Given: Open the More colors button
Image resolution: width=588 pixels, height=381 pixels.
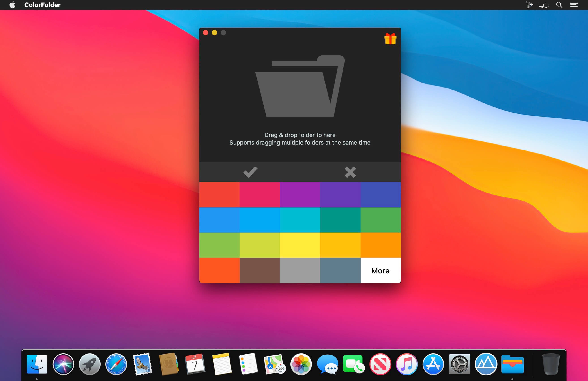Looking at the screenshot, I should point(380,270).
